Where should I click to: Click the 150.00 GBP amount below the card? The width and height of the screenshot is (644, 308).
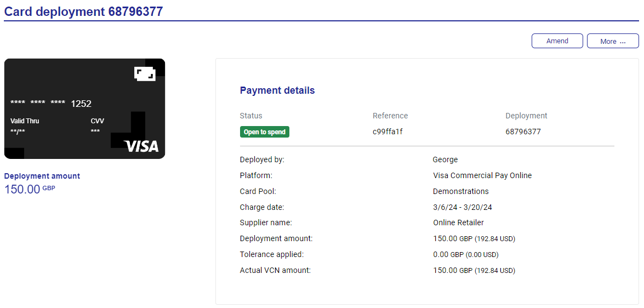(x=30, y=189)
